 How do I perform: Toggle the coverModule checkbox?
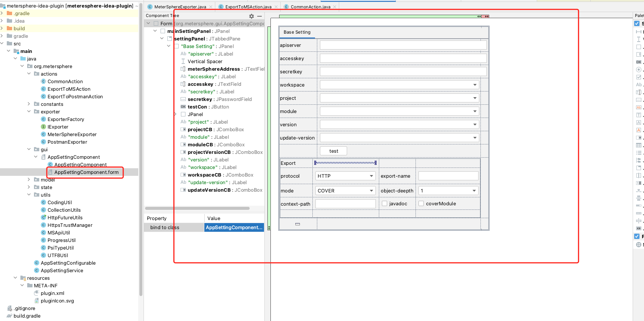421,203
